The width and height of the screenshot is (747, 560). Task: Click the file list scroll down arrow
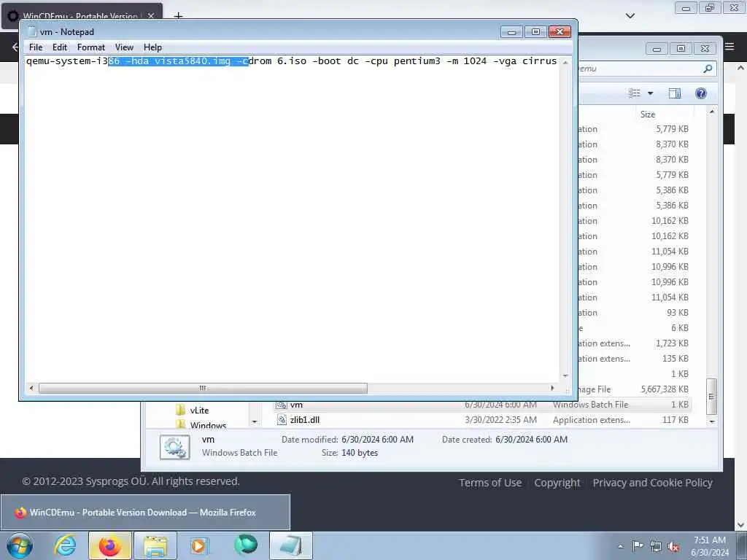(x=712, y=422)
